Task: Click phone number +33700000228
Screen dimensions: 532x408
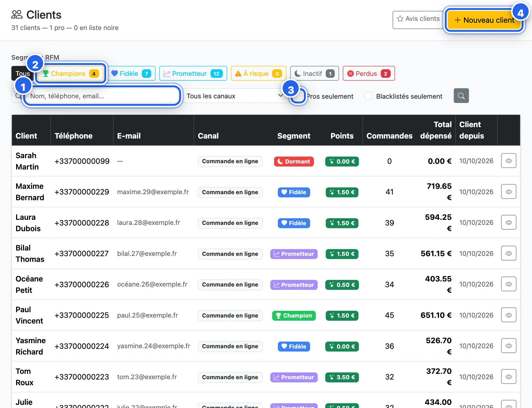Action: coord(82,223)
